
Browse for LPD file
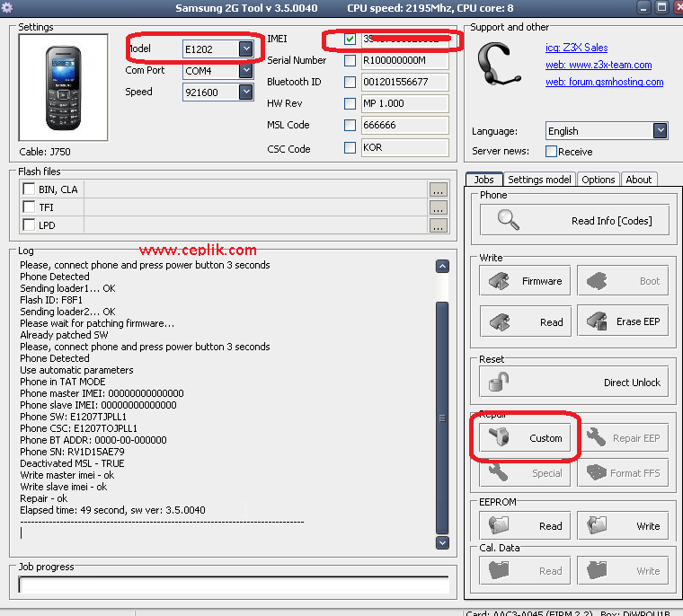[x=439, y=225]
